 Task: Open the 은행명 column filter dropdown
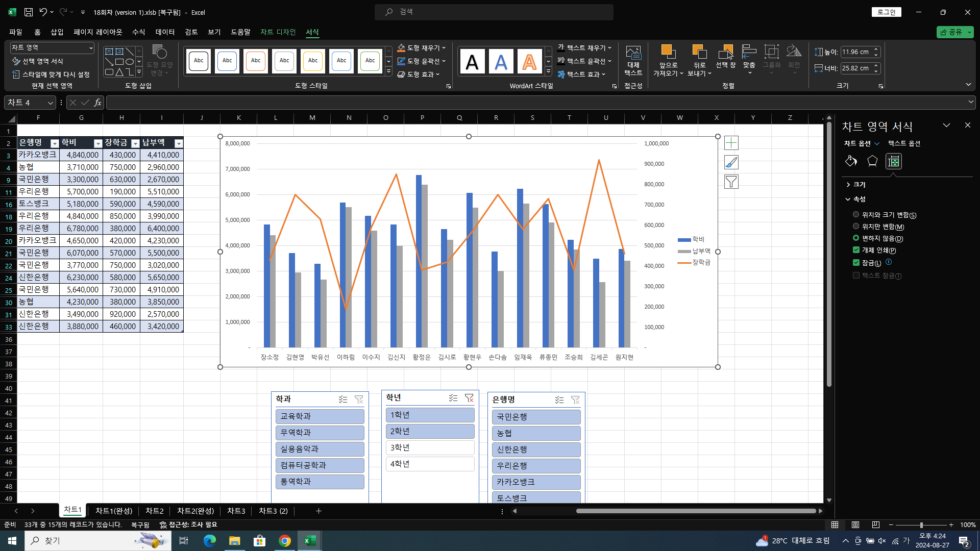[55, 143]
